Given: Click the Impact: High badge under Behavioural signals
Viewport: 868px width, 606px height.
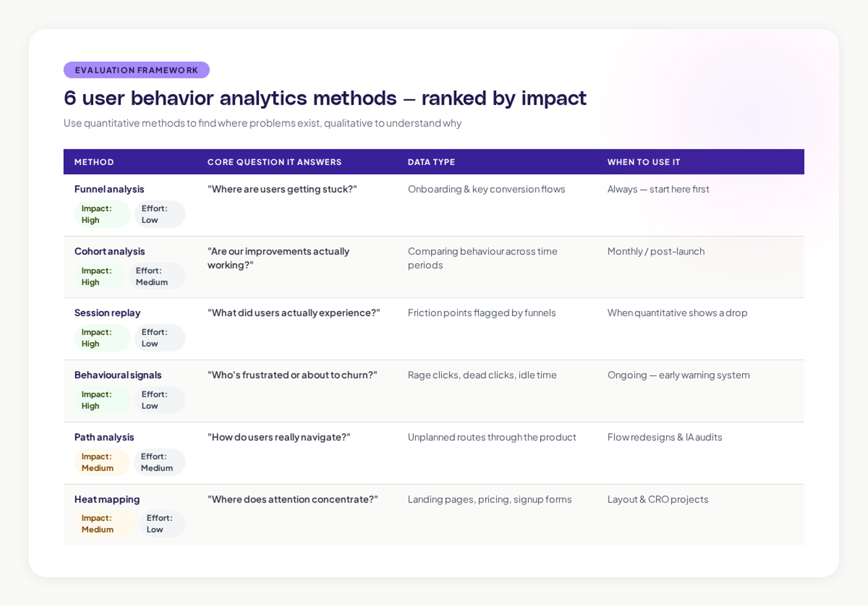Looking at the screenshot, I should tap(102, 400).
